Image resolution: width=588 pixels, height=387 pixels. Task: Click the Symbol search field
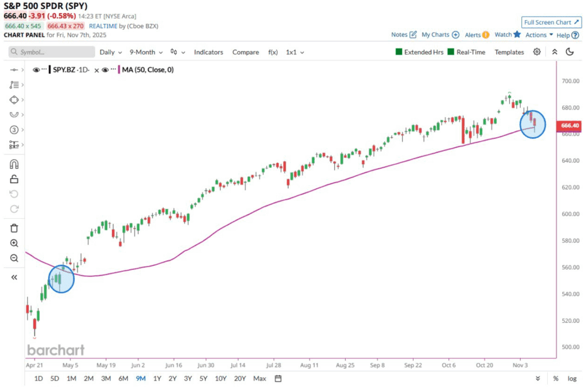[52, 52]
